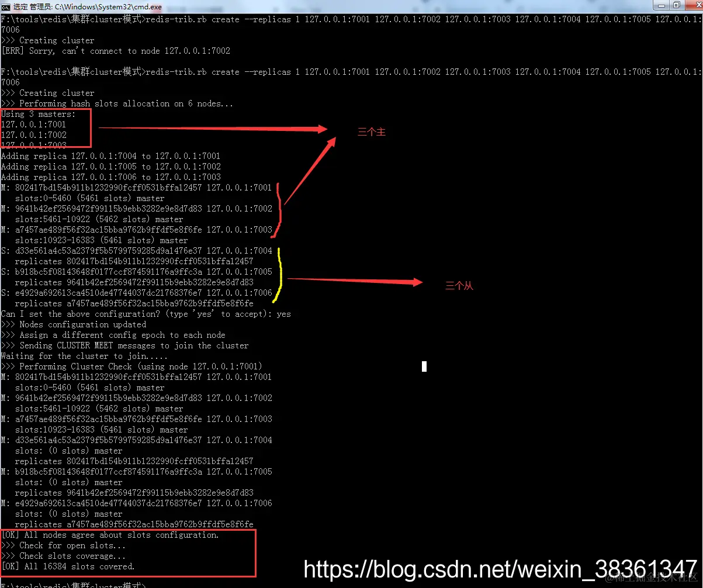Click '>>> Check for open slots...' line
Viewport: 703px width, 588px height.
(63, 545)
